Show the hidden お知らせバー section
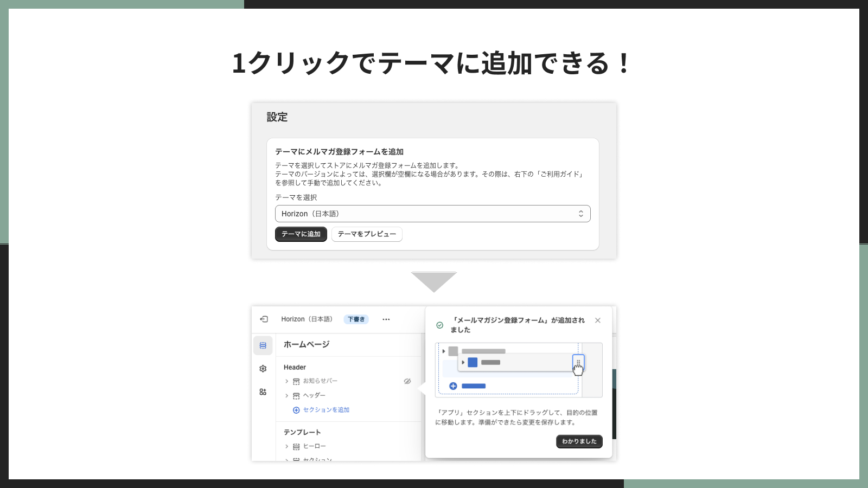Image resolution: width=868 pixels, height=488 pixels. point(408,381)
